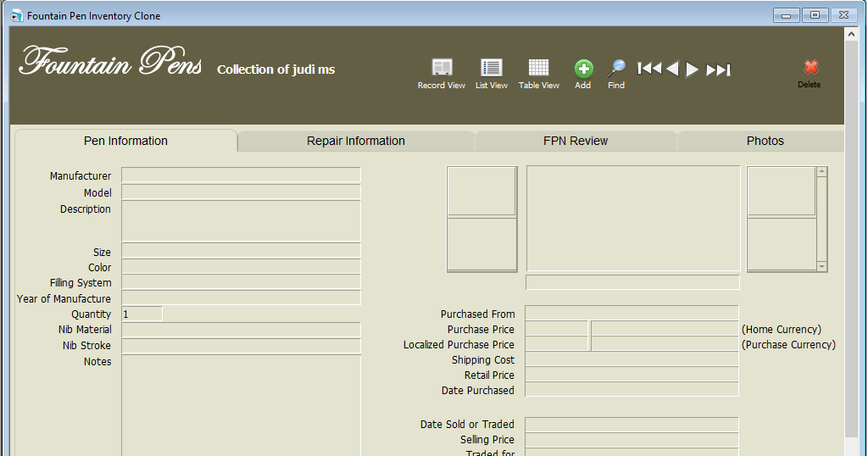Open Find with magnifier icon
Viewport: 868px width, 456px height.
pyautogui.click(x=616, y=74)
